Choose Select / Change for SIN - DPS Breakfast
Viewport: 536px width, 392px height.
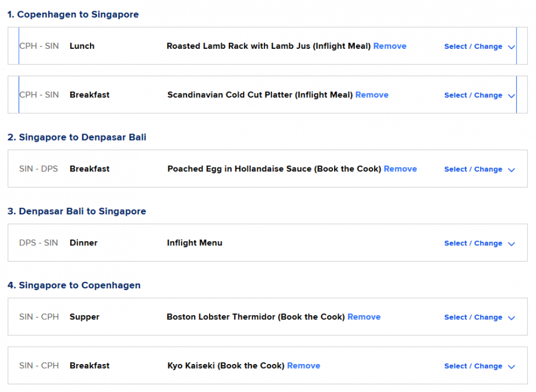pos(473,169)
